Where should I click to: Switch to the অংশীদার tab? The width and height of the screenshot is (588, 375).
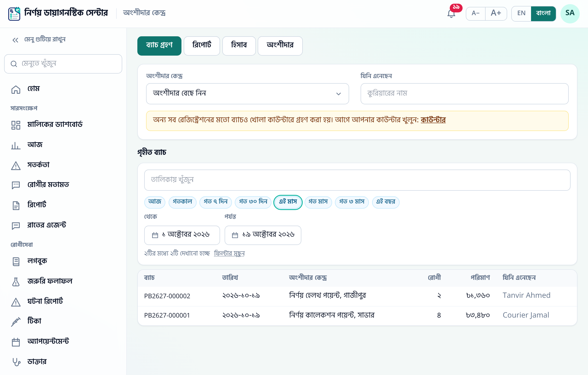(x=280, y=46)
